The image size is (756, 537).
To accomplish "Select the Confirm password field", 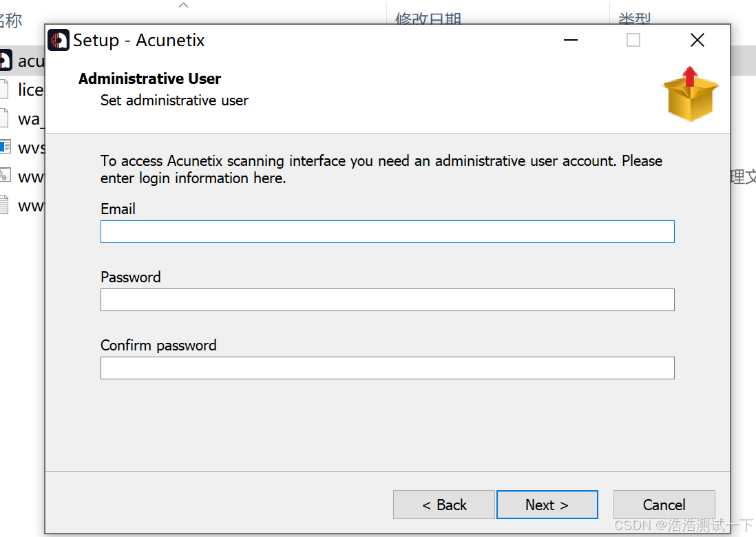I will 387,368.
